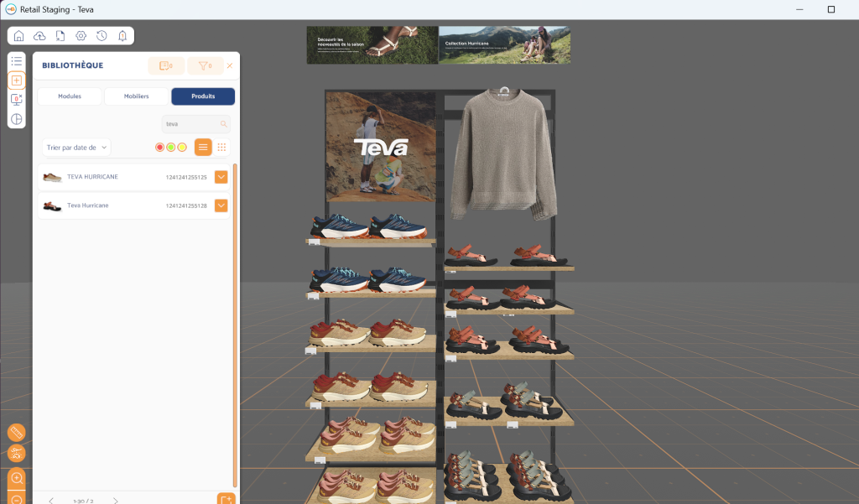Click the library panel vertical scrollbar
This screenshot has height=504, width=859.
(235, 325)
